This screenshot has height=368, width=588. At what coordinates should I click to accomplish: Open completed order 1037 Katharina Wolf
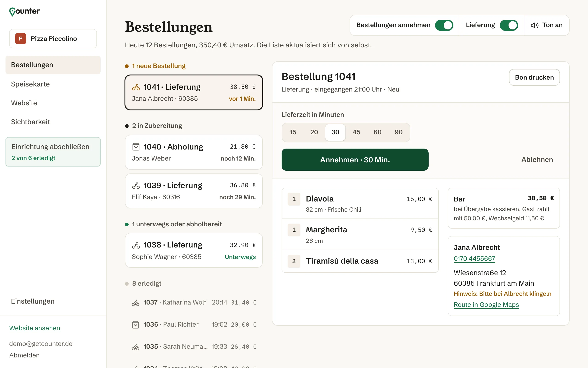coord(194,302)
